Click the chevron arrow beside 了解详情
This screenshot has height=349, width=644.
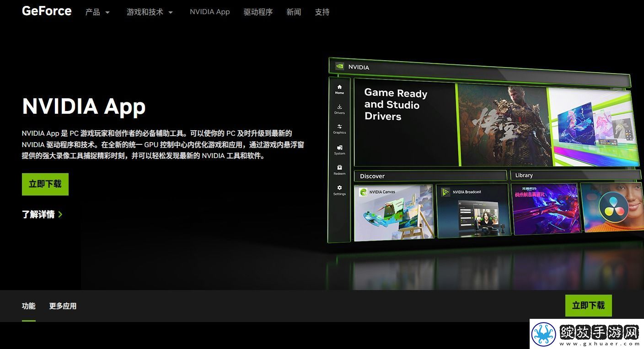(x=60, y=214)
